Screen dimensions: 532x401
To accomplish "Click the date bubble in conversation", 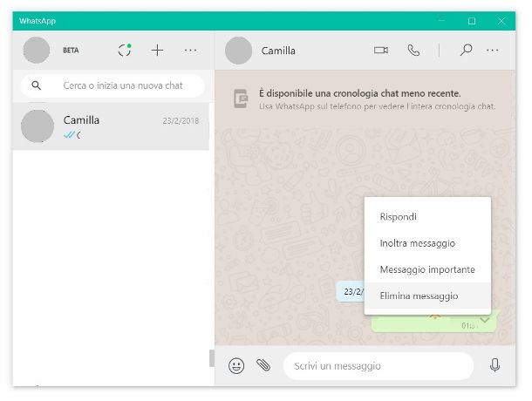I will [x=350, y=292].
